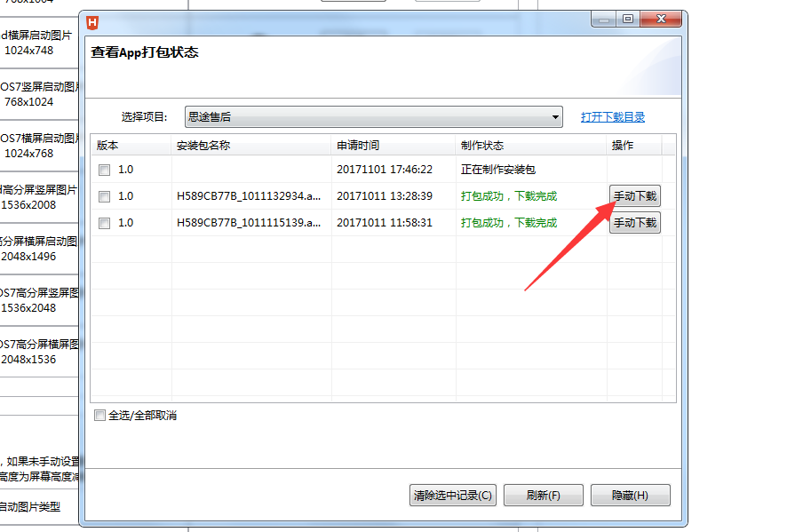Click the 1024x768 entry in the background window
This screenshot has width=795, height=532.
pos(29,153)
